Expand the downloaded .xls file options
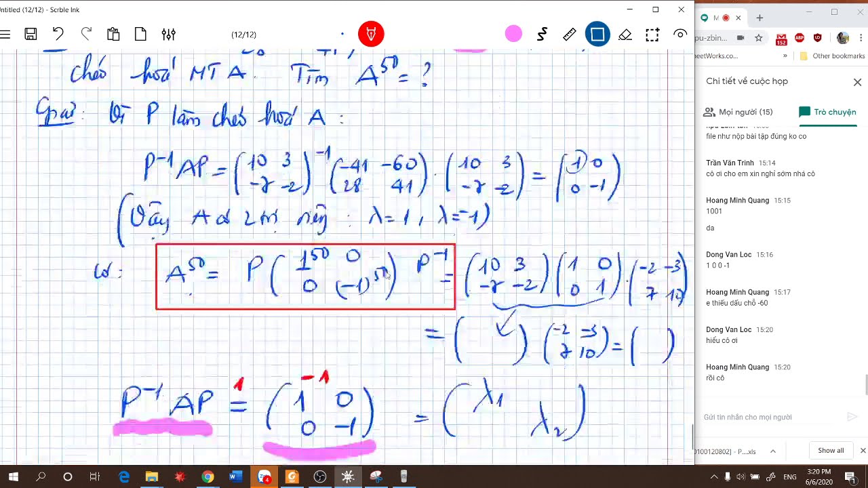The width and height of the screenshot is (868, 488). coord(772,451)
